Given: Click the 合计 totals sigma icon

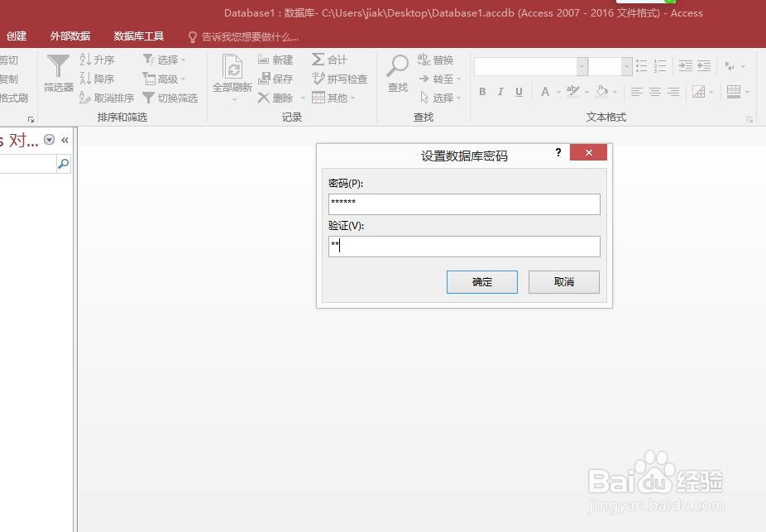Looking at the screenshot, I should (318, 60).
